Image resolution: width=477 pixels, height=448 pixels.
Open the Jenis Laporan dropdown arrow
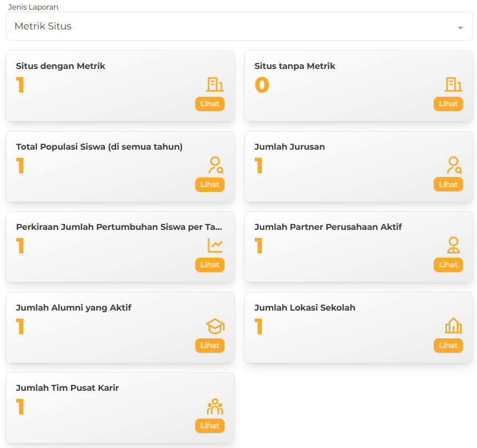point(460,28)
